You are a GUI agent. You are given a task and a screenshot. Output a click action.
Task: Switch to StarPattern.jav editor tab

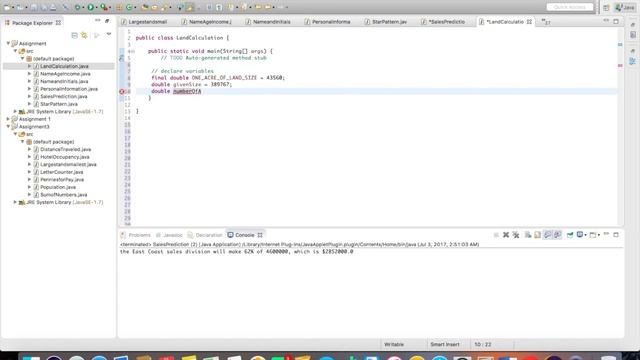coord(386,22)
